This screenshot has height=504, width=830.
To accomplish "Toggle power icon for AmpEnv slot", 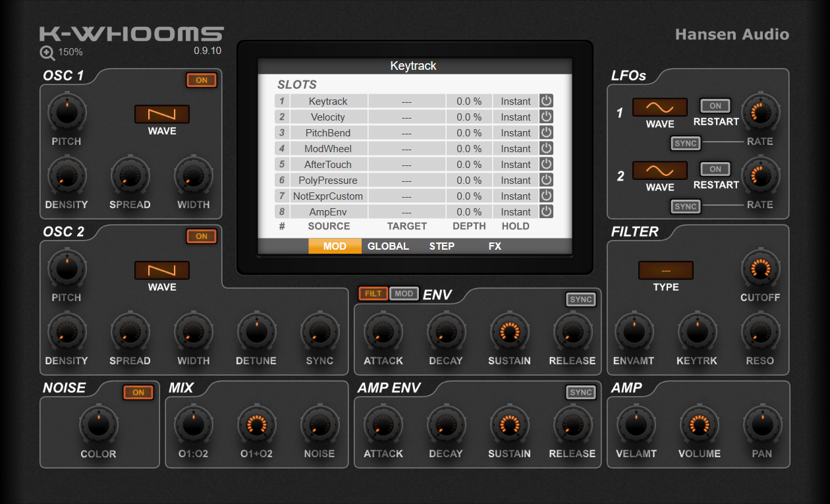I will [547, 211].
